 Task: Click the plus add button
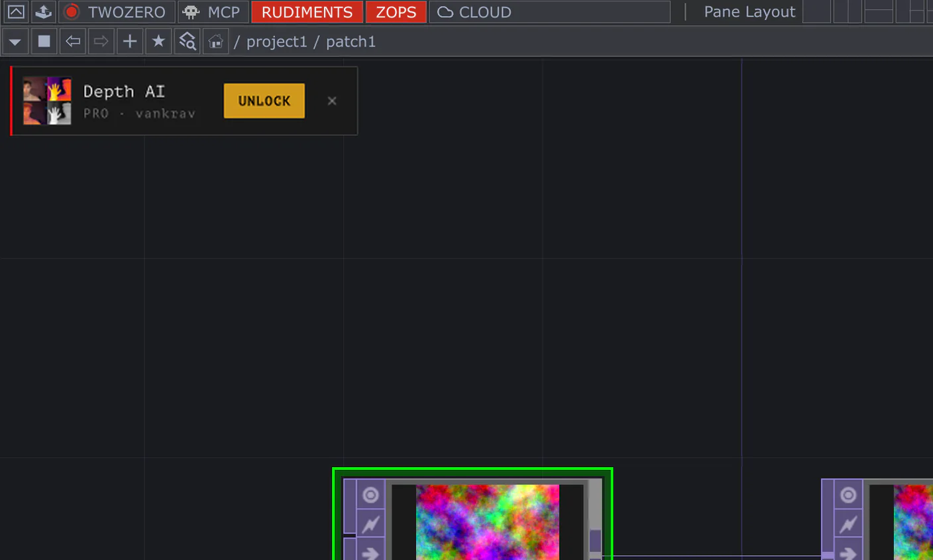130,42
